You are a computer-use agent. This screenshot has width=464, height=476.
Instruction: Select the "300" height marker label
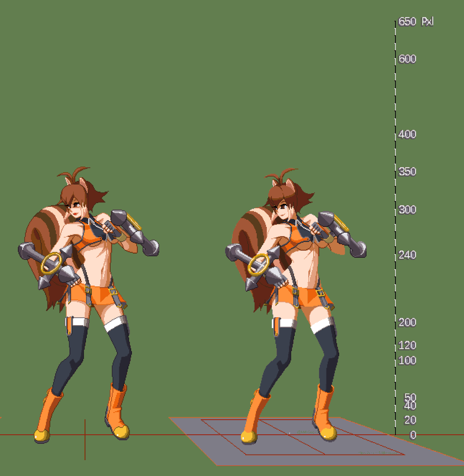click(407, 209)
